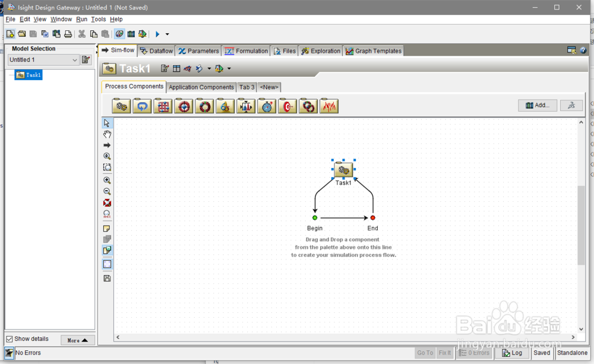
Task: Click the red zigzag graph component icon
Action: pos(329,106)
